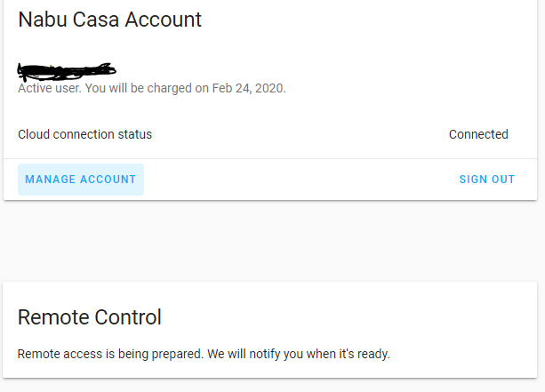Click 'Remote access is being prepared' text
This screenshot has width=545, height=392.
point(110,354)
